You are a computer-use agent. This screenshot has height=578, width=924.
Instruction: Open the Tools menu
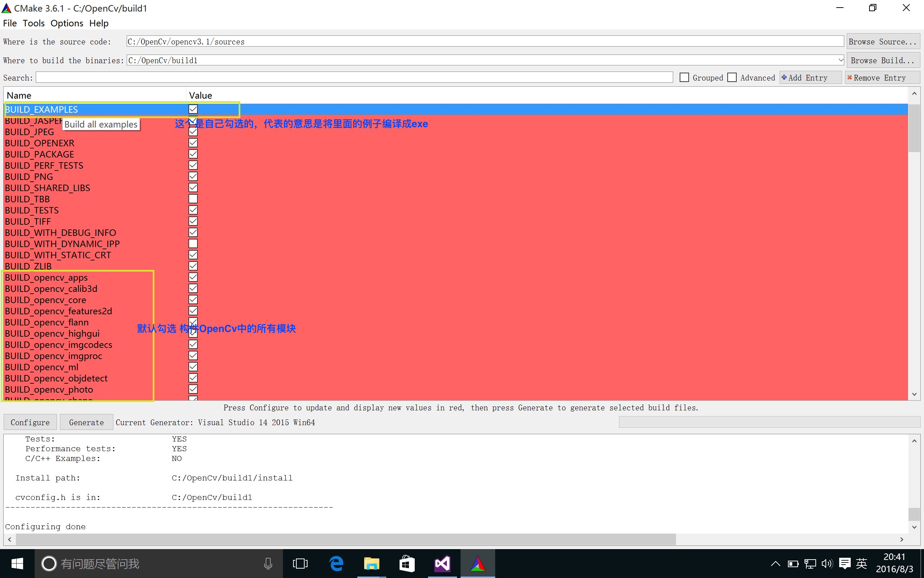click(x=34, y=23)
